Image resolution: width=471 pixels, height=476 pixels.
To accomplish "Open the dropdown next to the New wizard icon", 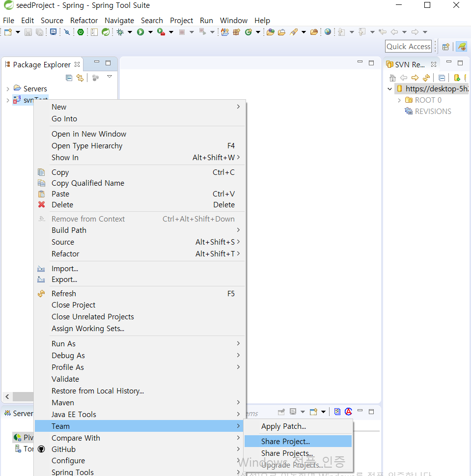I will (18, 32).
